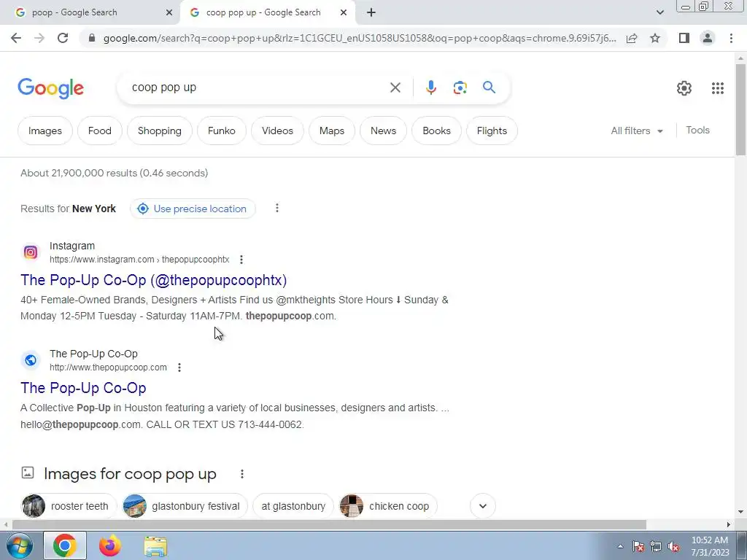
Task: Expand more image suggestion chips
Action: tap(483, 506)
